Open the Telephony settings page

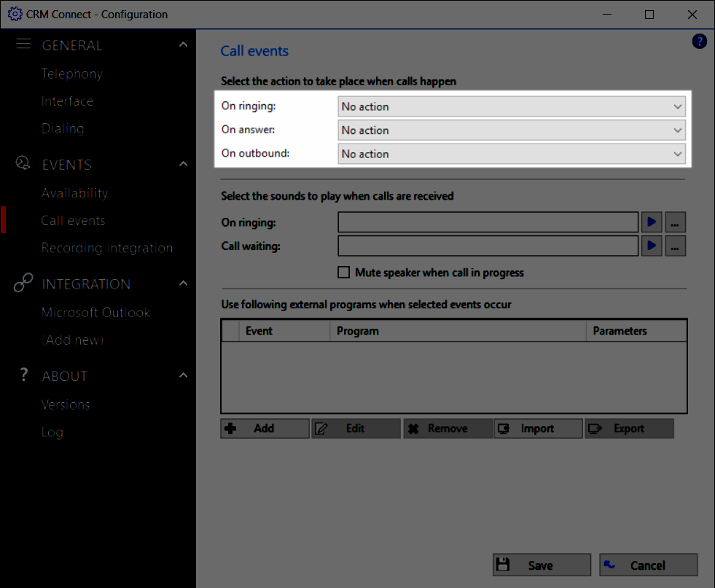71,74
